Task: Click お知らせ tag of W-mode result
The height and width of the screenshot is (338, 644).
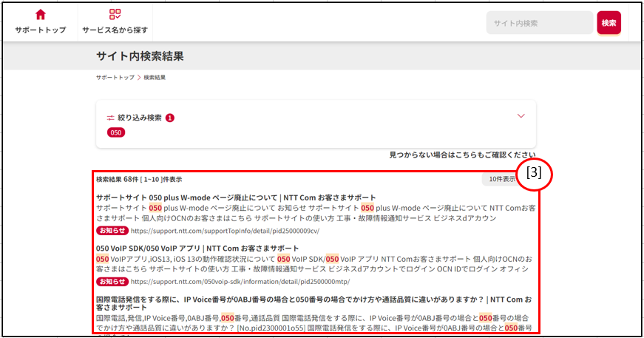Action: (x=112, y=231)
